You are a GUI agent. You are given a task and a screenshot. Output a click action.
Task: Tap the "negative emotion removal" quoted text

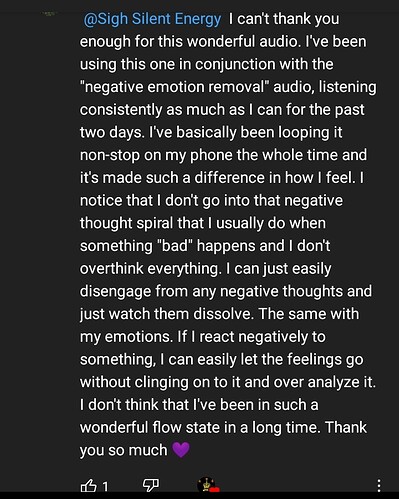click(x=175, y=87)
